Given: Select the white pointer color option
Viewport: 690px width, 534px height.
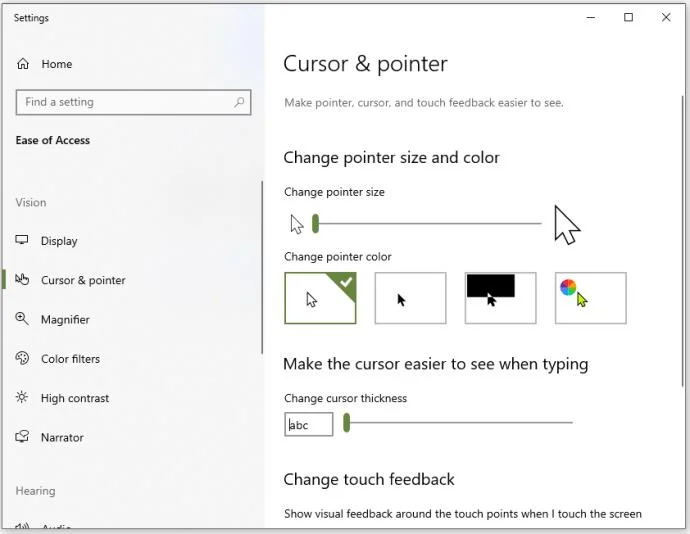Looking at the screenshot, I should pos(320,298).
